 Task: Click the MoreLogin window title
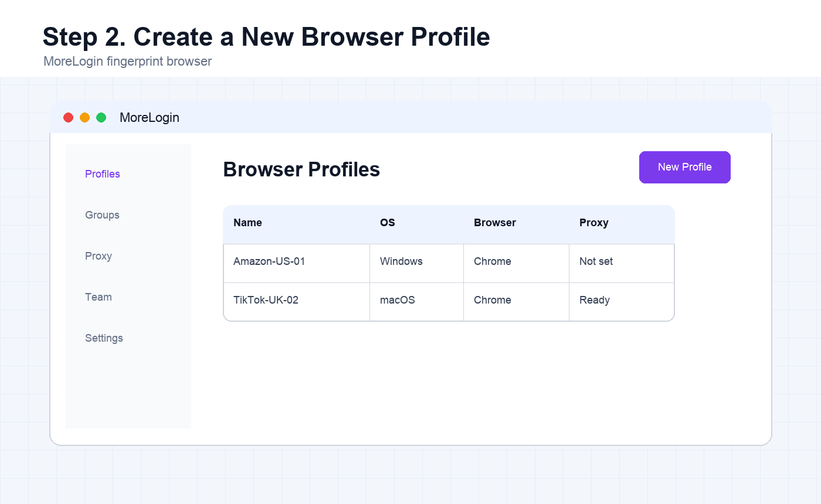[x=150, y=117]
